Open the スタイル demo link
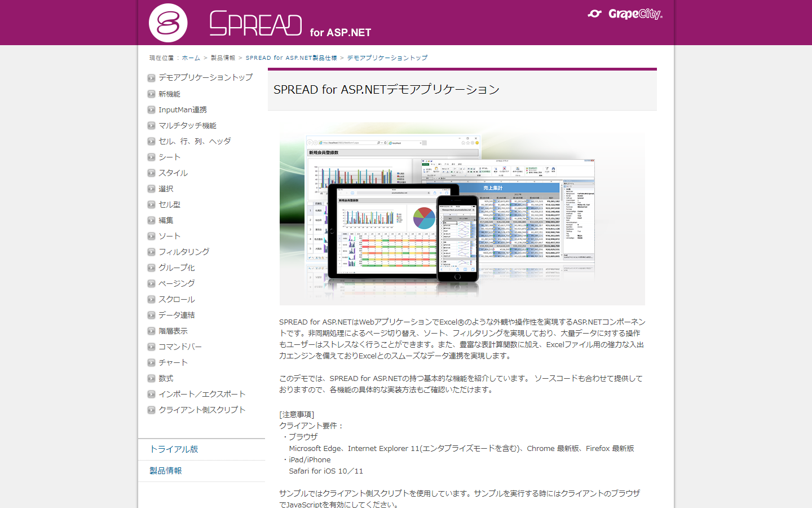 click(x=173, y=173)
